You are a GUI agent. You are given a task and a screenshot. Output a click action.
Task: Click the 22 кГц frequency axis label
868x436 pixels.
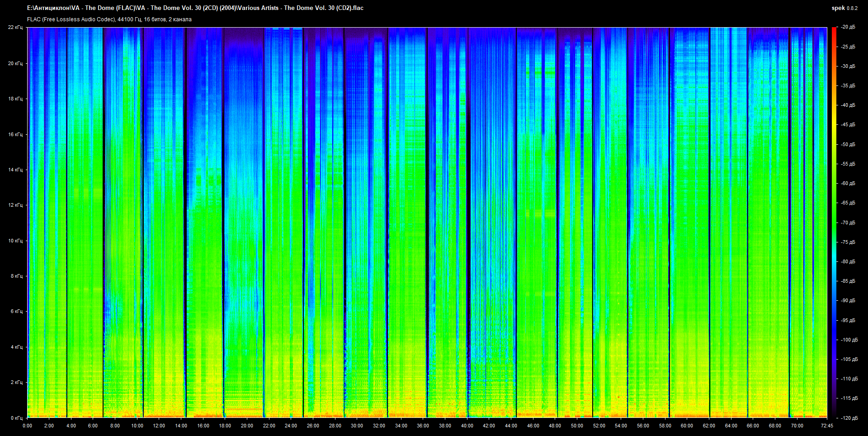[15, 28]
